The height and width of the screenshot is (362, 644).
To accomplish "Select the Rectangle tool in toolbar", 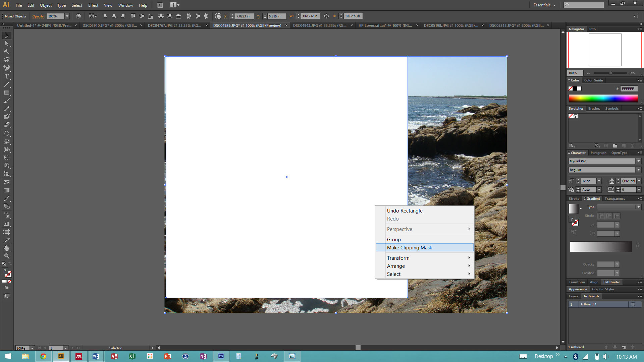I will [6, 92].
